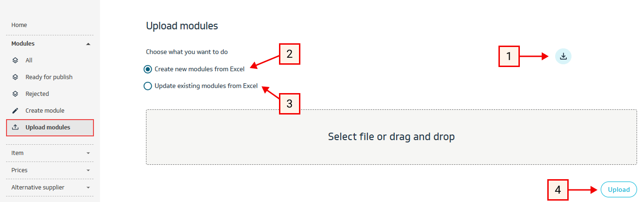Screen dimensions: 644x202
Task: Open All modules list
Action: click(29, 61)
